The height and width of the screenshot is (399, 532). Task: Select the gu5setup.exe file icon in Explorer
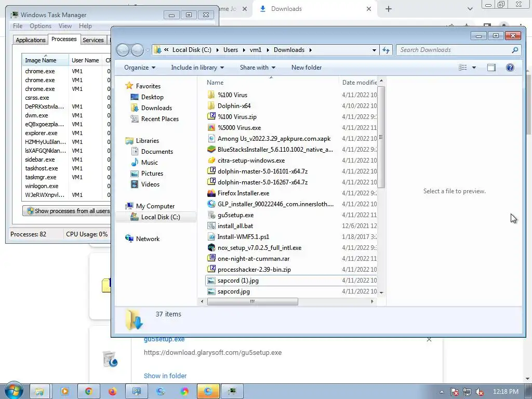(211, 215)
